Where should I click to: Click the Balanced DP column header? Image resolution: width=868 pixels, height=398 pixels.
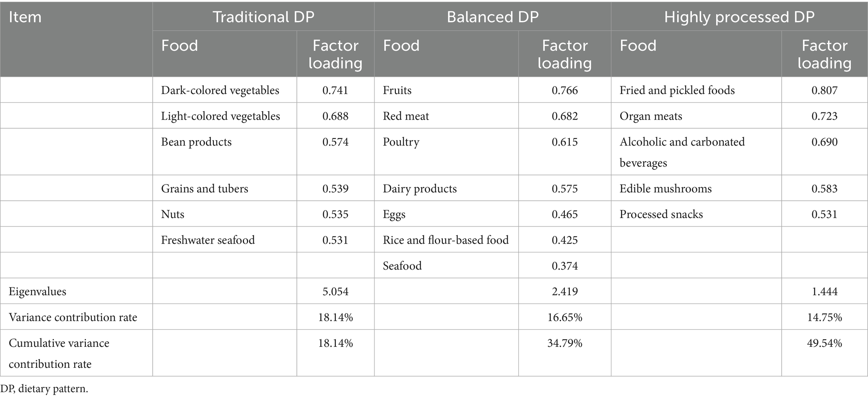tap(492, 17)
